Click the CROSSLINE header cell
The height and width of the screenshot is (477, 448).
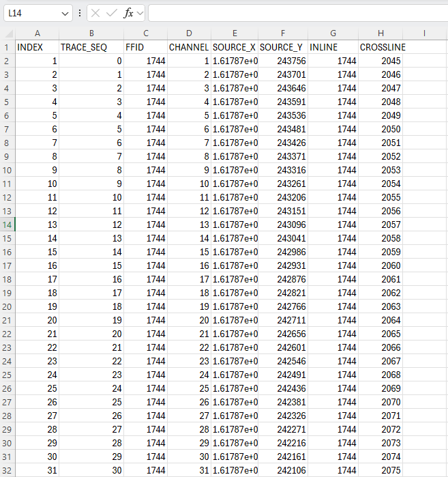pos(380,48)
